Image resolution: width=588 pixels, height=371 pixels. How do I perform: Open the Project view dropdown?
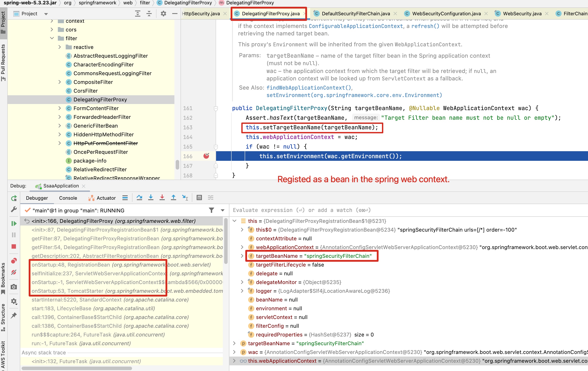click(x=46, y=14)
